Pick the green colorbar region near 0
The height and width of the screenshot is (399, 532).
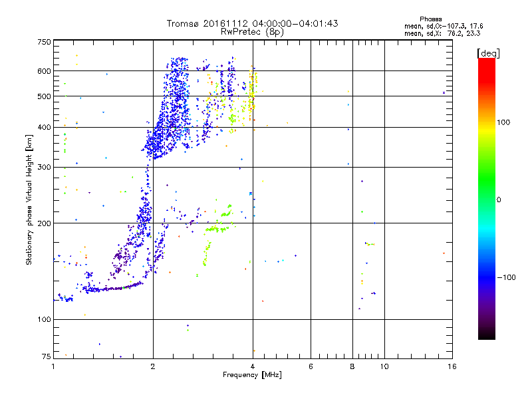[487, 199]
